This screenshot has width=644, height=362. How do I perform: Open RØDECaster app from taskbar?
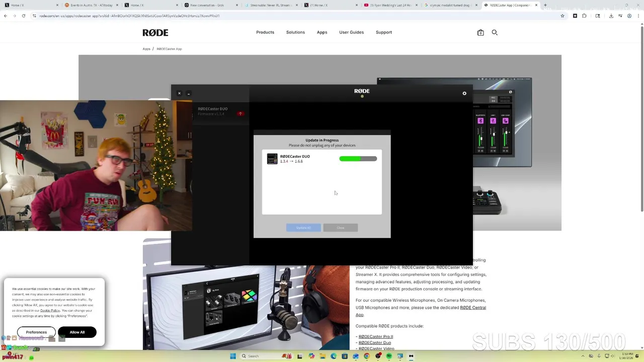pyautogui.click(x=411, y=356)
